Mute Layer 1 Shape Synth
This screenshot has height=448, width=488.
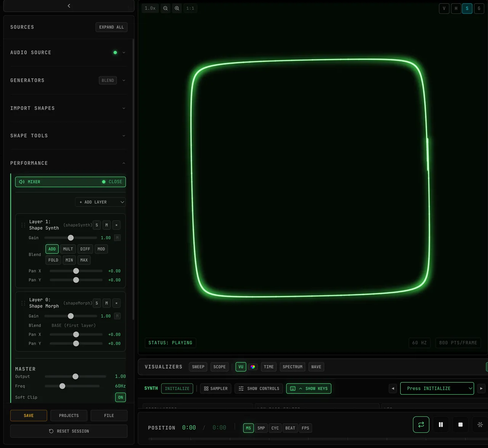pos(106,225)
